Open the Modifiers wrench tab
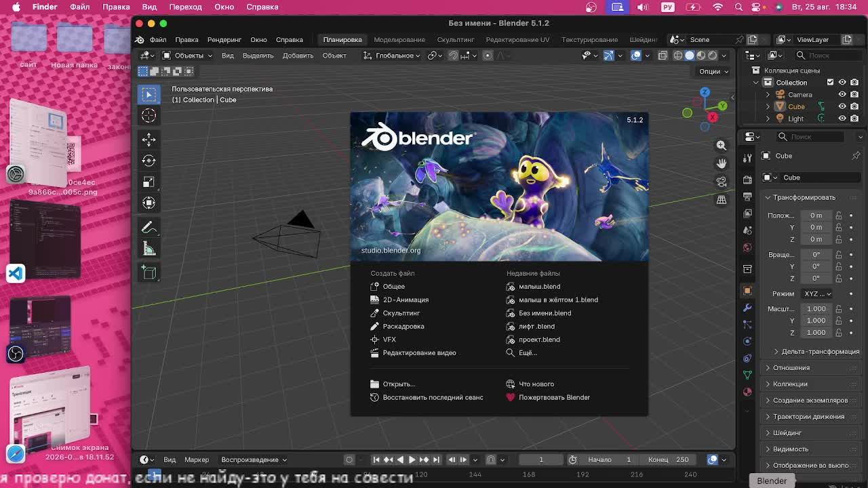 click(747, 308)
